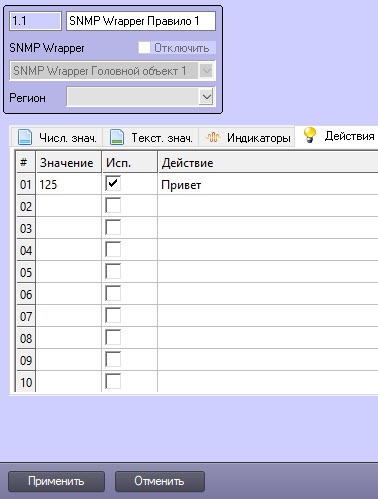Switch to the Индикаторы tab
The width and height of the screenshot is (378, 499).
point(247,137)
